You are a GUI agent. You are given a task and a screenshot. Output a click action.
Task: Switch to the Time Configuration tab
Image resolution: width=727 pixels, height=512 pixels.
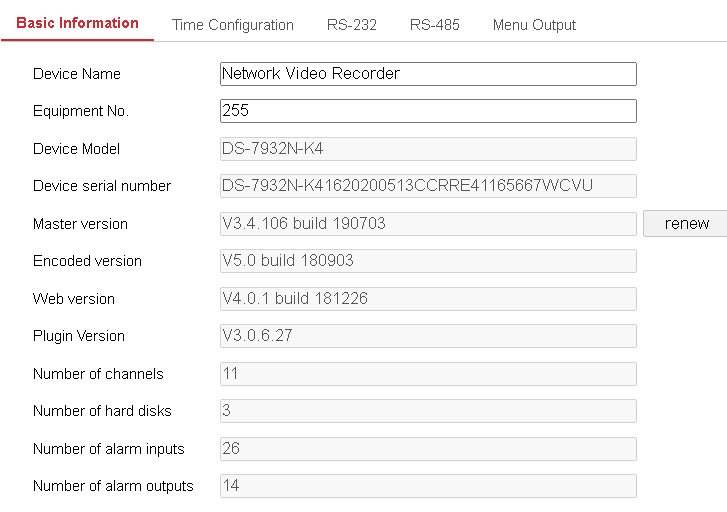pos(232,25)
